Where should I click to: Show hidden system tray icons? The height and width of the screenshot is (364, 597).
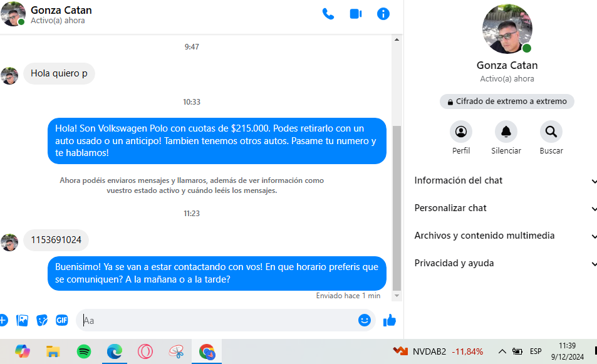502,351
